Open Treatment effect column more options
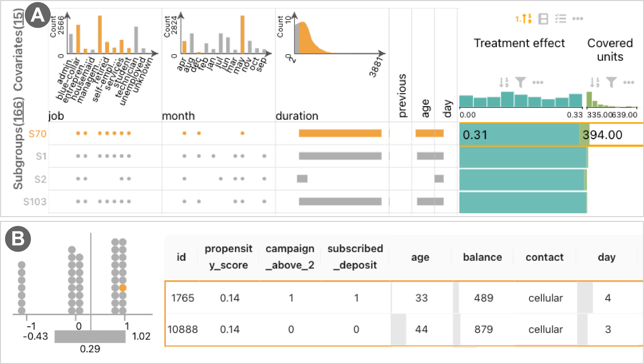 [x=538, y=82]
